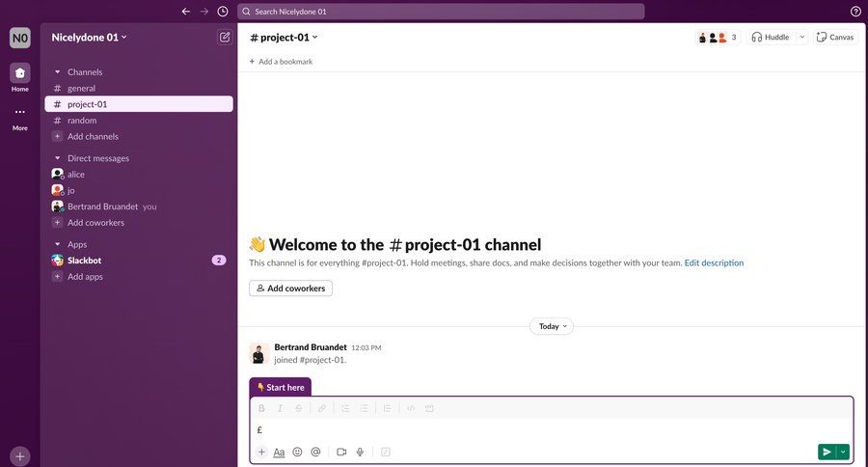The image size is (868, 467).
Task: Toggle the formatting toolbar with the Aa icon
Action: [x=279, y=452]
